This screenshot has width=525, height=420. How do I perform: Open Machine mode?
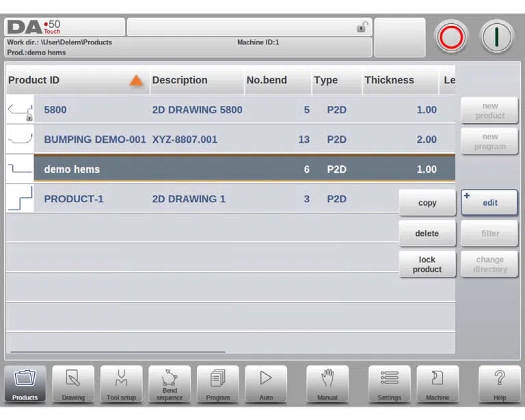tap(437, 384)
